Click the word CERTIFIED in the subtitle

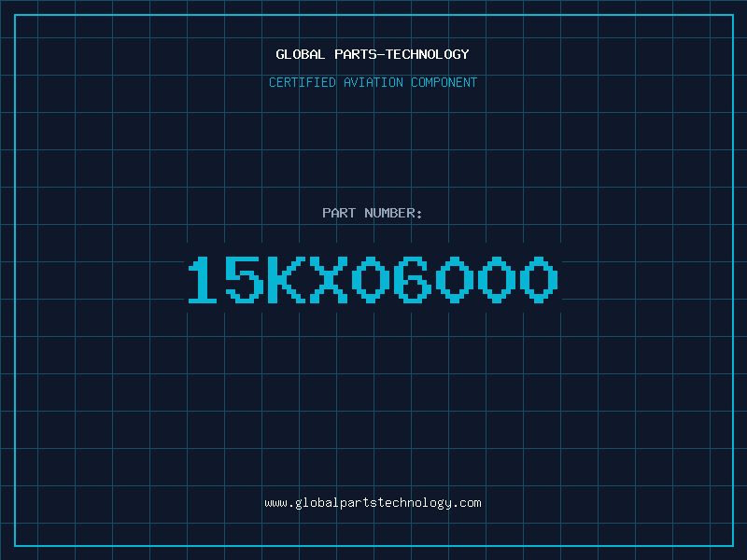[x=303, y=82]
